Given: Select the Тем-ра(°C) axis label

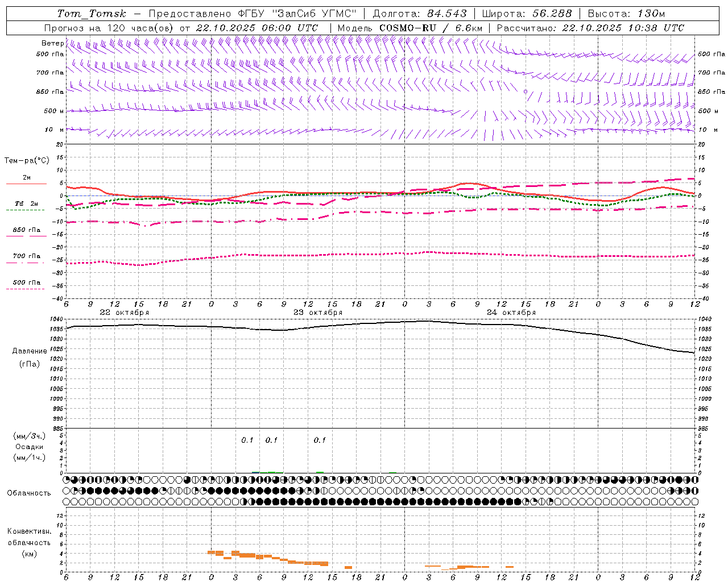Looking at the screenshot, I should tap(27, 161).
